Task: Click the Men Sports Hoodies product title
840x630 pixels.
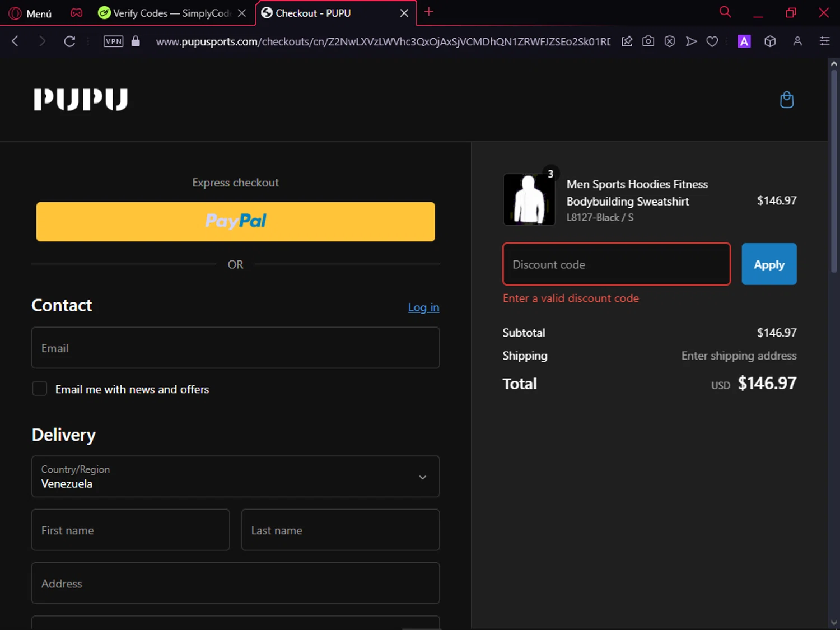Action: coord(637,193)
